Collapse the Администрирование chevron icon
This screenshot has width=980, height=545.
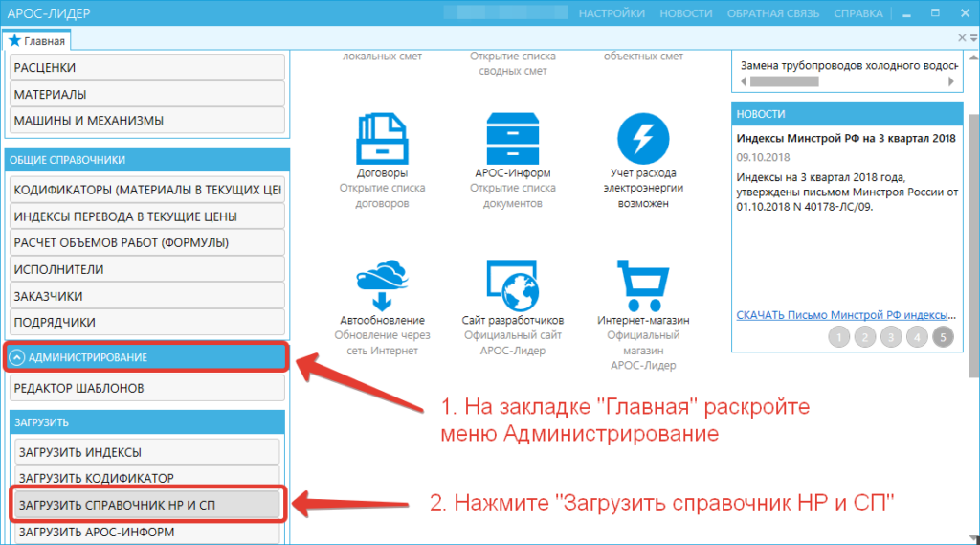(x=17, y=357)
